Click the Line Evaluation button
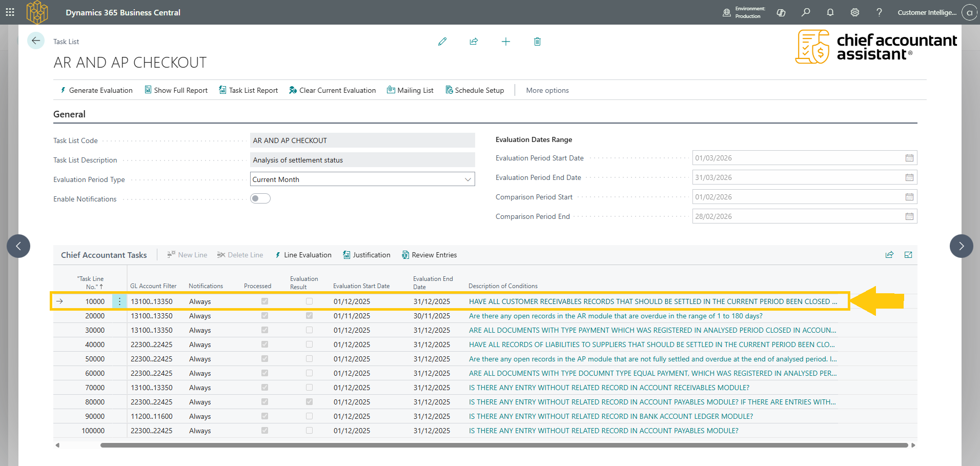 pyautogui.click(x=303, y=255)
